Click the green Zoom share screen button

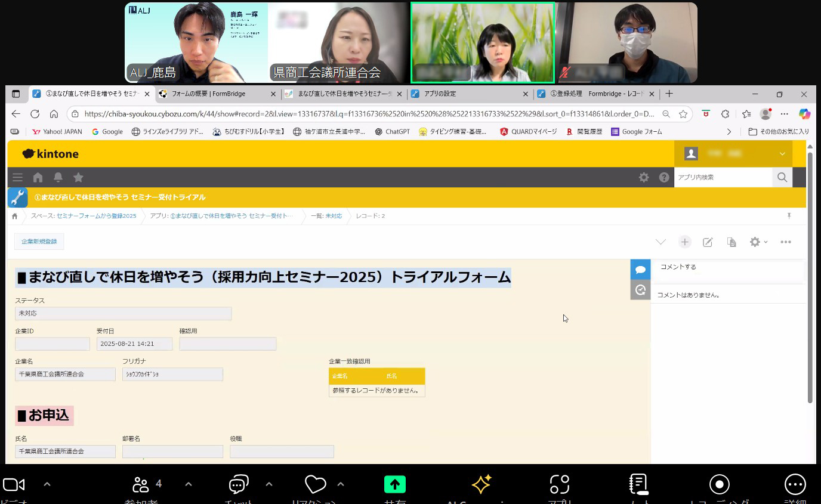click(x=394, y=484)
